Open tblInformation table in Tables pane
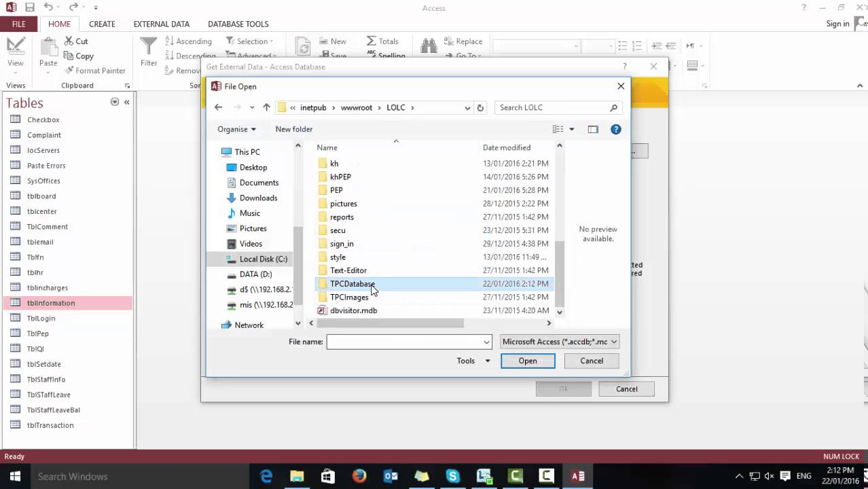 pyautogui.click(x=51, y=303)
